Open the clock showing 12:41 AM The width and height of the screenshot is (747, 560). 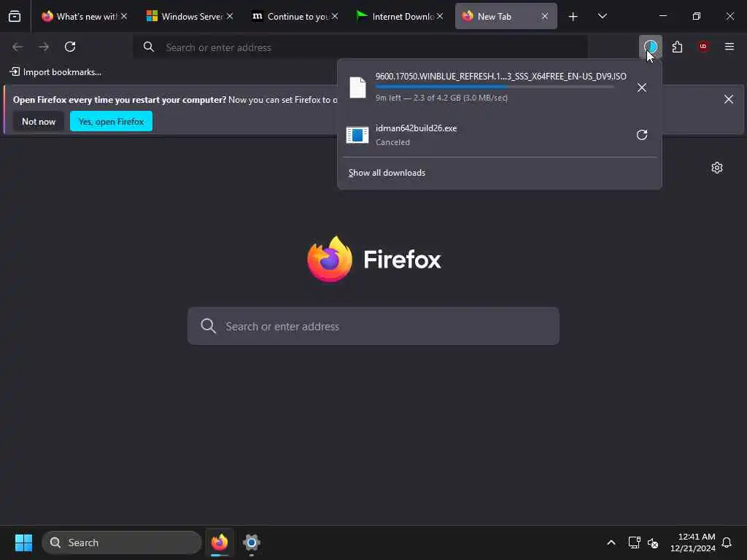[x=693, y=542]
